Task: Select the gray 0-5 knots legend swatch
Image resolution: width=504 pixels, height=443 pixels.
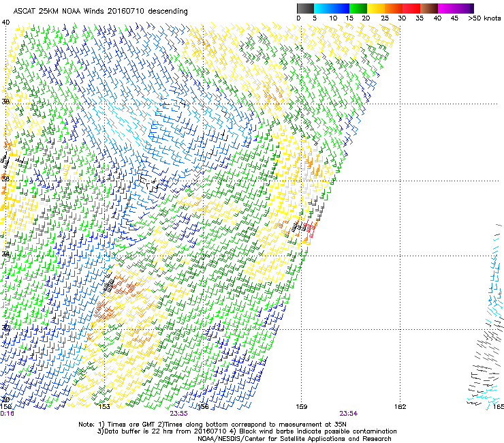Action: 305,8
